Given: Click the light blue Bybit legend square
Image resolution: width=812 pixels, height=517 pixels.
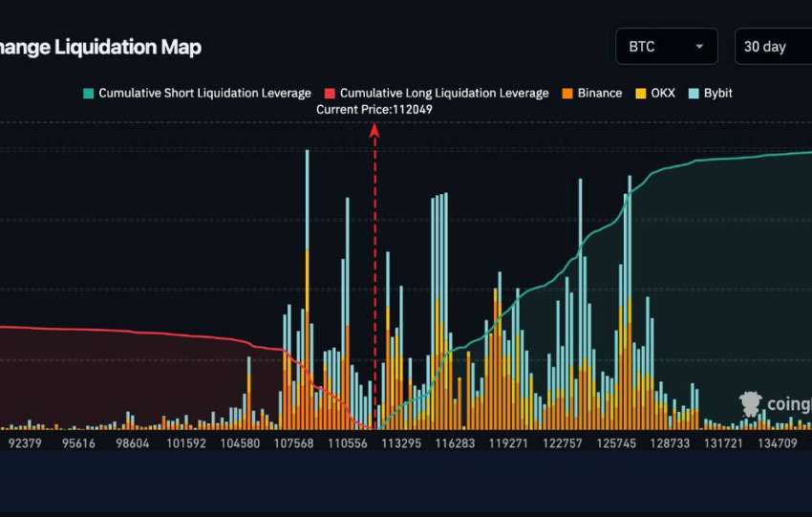Looking at the screenshot, I should (x=694, y=94).
